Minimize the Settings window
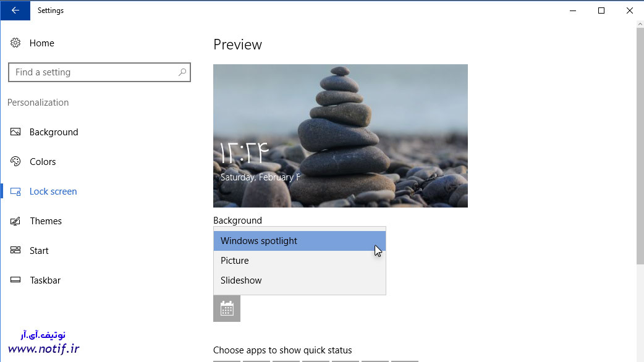This screenshot has height=362, width=644. pos(573,11)
